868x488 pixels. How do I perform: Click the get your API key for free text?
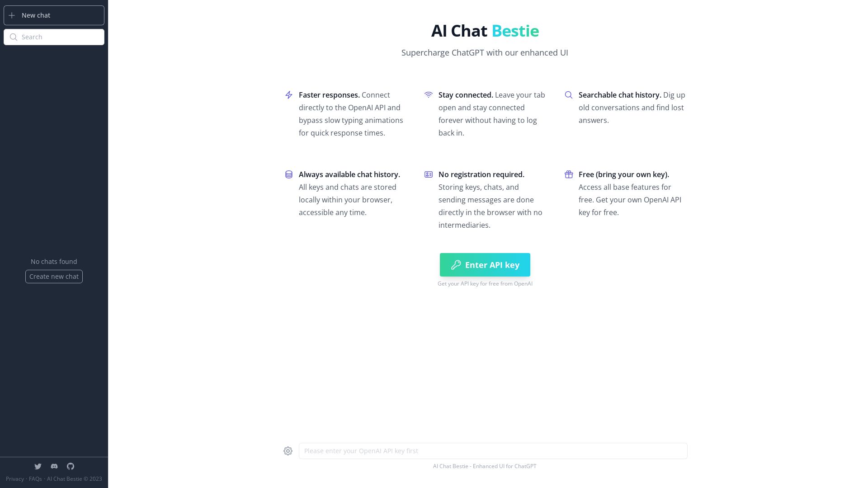click(x=485, y=283)
